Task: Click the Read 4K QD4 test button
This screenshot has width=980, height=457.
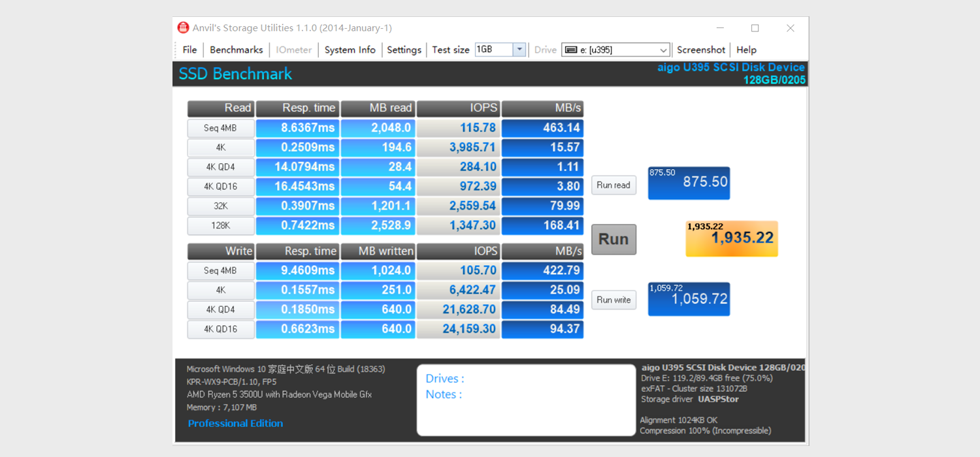Action: pos(221,167)
